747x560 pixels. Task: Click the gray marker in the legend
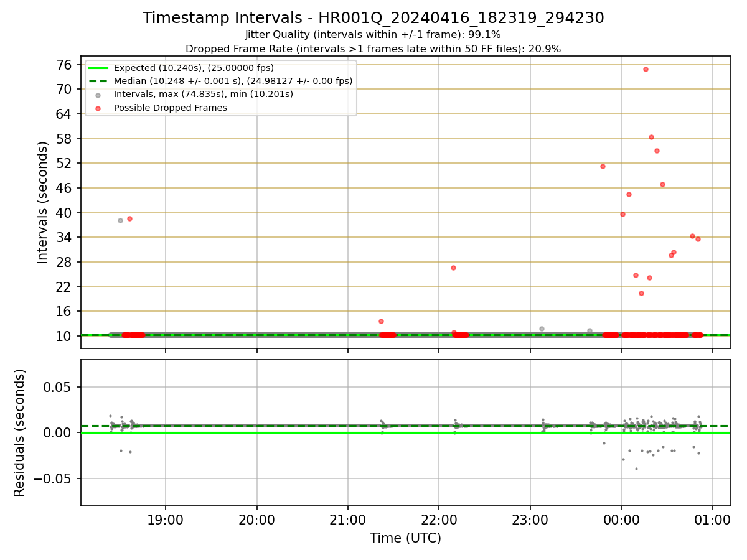98,95
